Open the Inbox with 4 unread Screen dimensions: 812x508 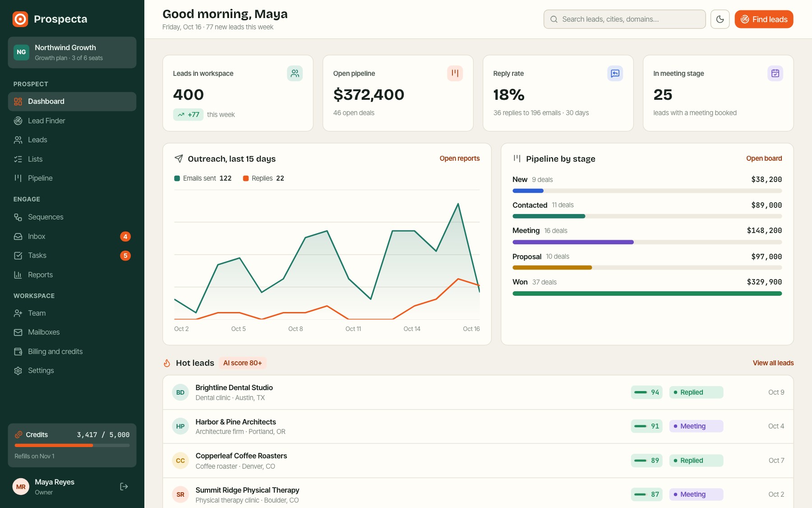click(72, 236)
